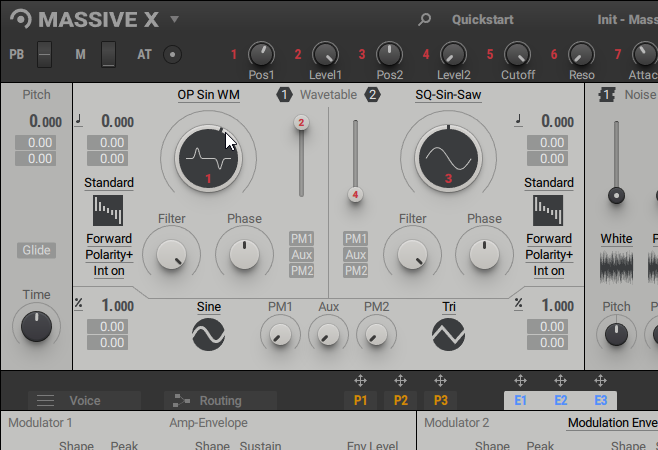
Task: Click right PM ratio mode icon
Action: 519,304
